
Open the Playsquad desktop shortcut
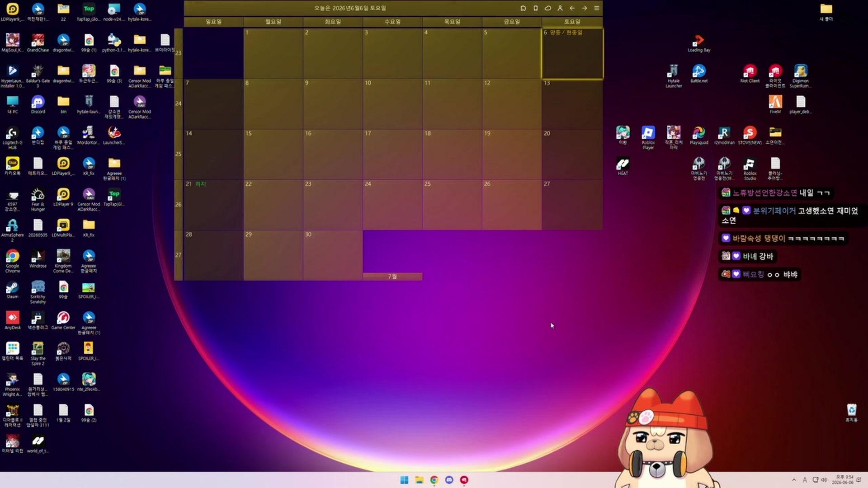point(699,135)
